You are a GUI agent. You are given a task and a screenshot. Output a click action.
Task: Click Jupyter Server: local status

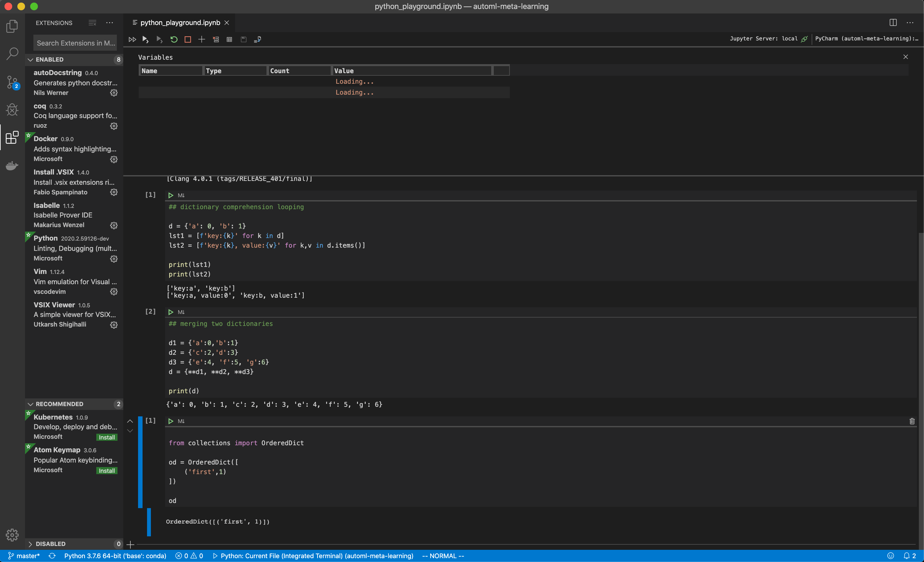[x=768, y=38]
